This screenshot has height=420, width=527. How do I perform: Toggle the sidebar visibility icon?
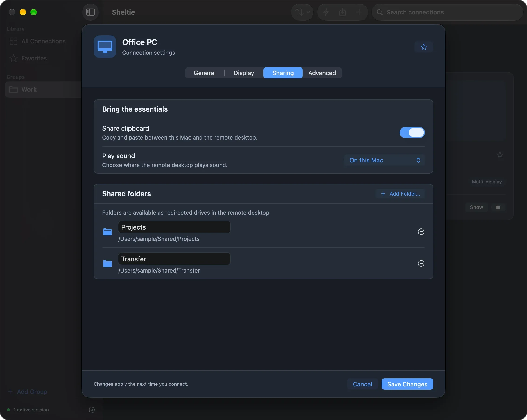(90, 12)
